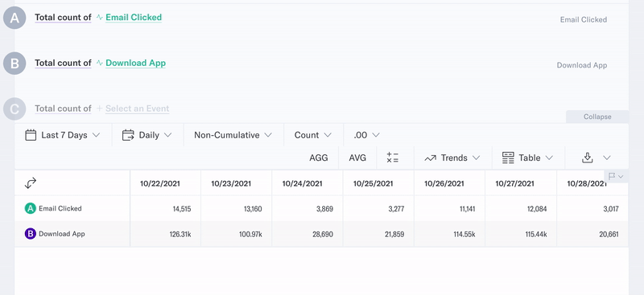Select the A segment circle badge

pyautogui.click(x=14, y=18)
